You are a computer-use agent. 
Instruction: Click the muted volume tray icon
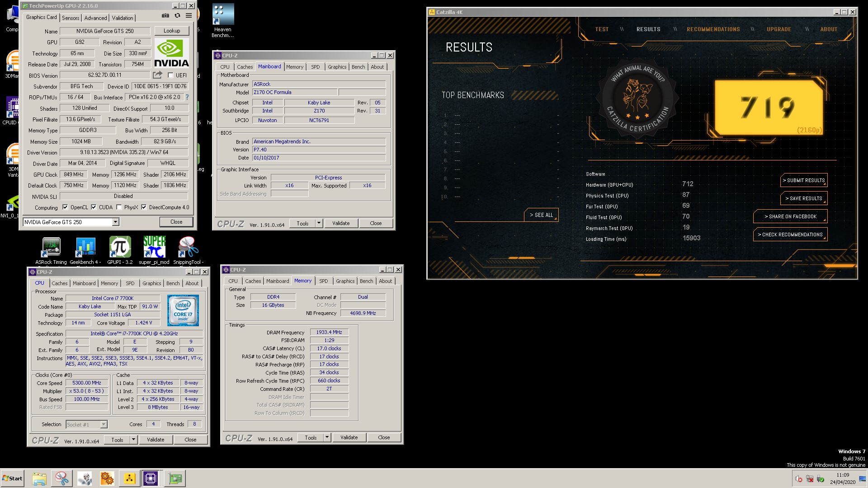coord(799,479)
